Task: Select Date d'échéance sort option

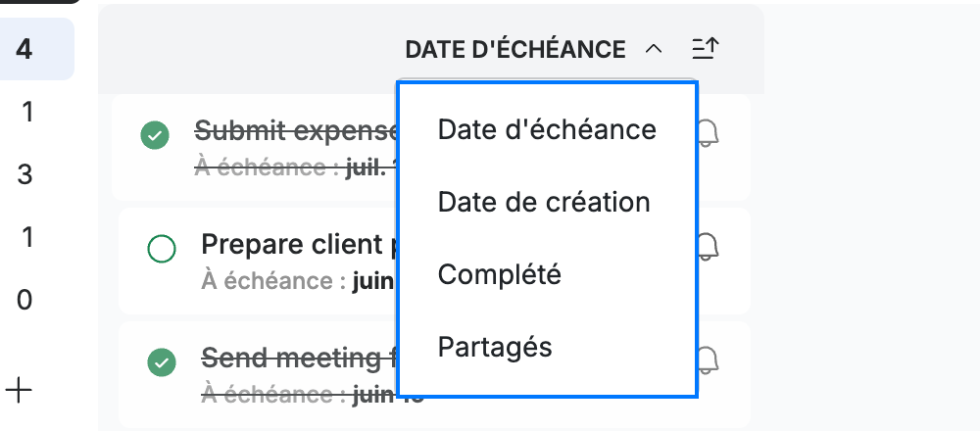Action: (547, 130)
